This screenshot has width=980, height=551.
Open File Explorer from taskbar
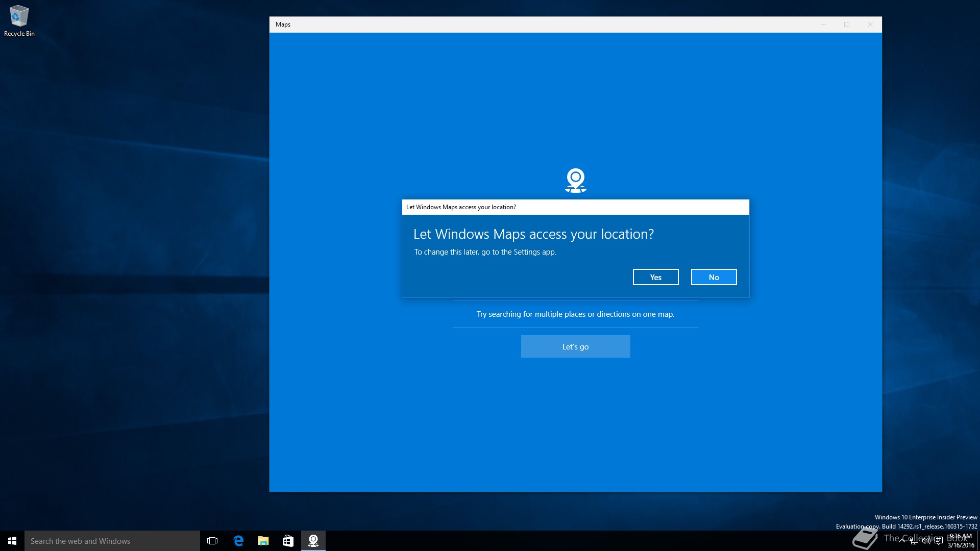pos(263,541)
